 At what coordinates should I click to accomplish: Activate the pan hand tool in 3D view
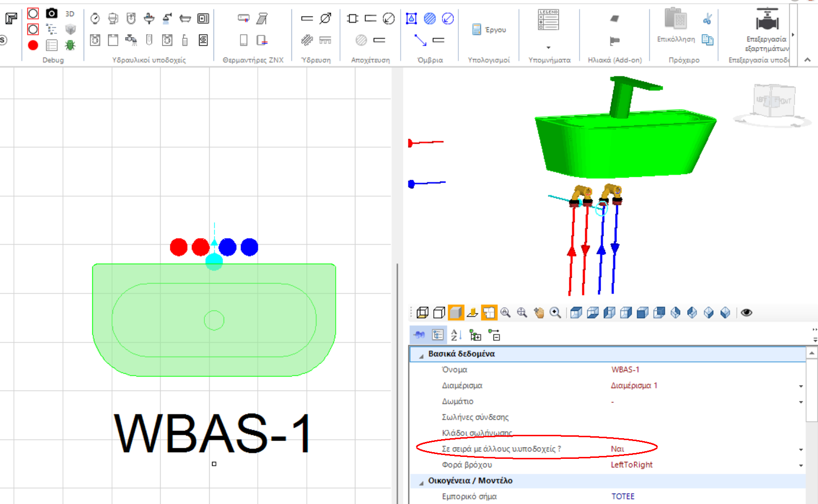(x=540, y=312)
